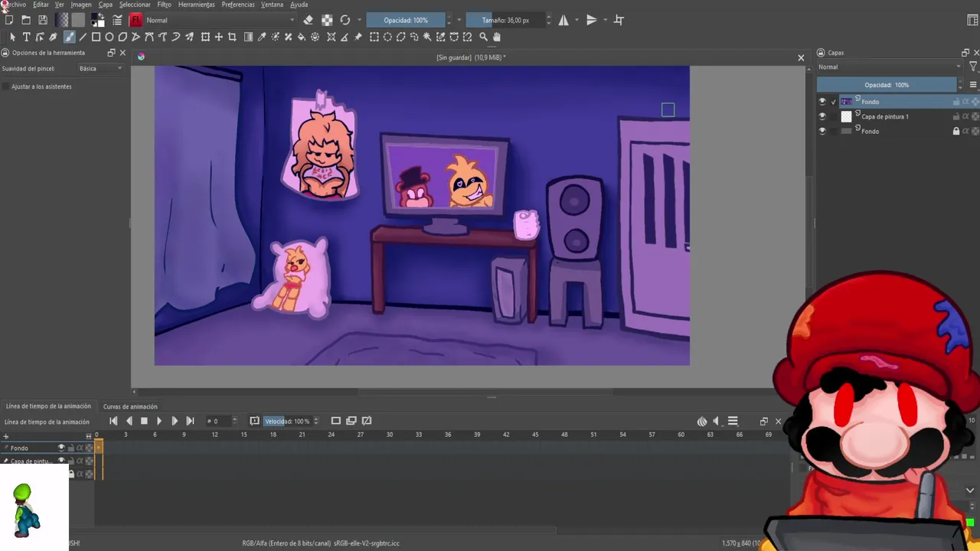This screenshot has width=980, height=551.
Task: Go to next animation frame
Action: pyautogui.click(x=175, y=421)
